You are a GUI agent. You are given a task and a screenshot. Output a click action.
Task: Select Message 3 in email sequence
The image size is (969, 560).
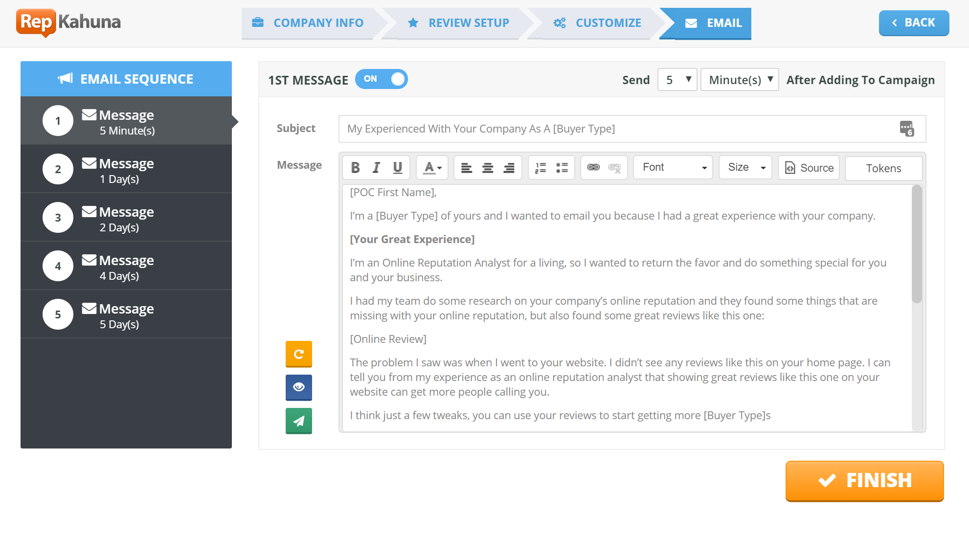[x=126, y=218]
